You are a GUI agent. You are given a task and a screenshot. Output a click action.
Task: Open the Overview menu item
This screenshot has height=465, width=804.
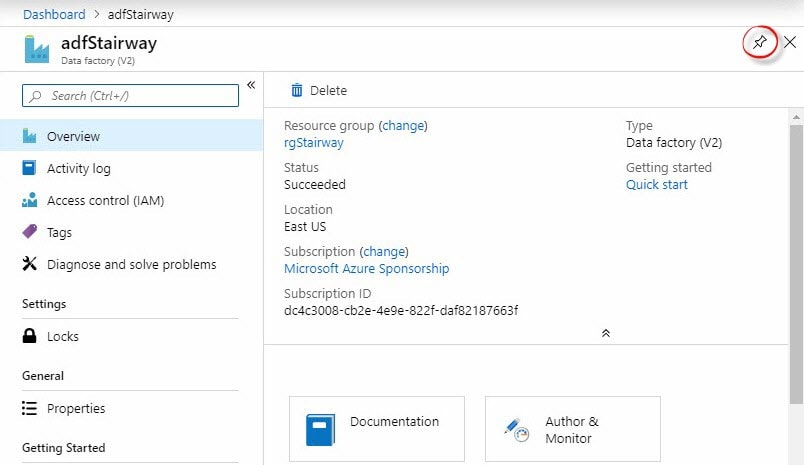[x=73, y=137]
